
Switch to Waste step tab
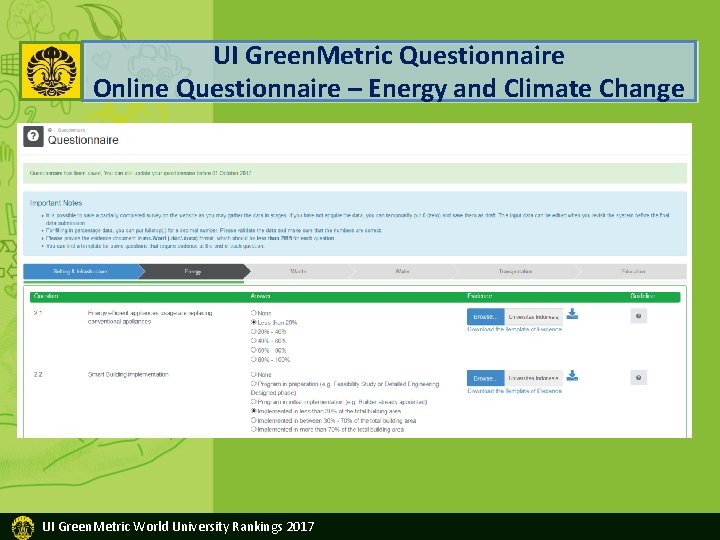298,271
